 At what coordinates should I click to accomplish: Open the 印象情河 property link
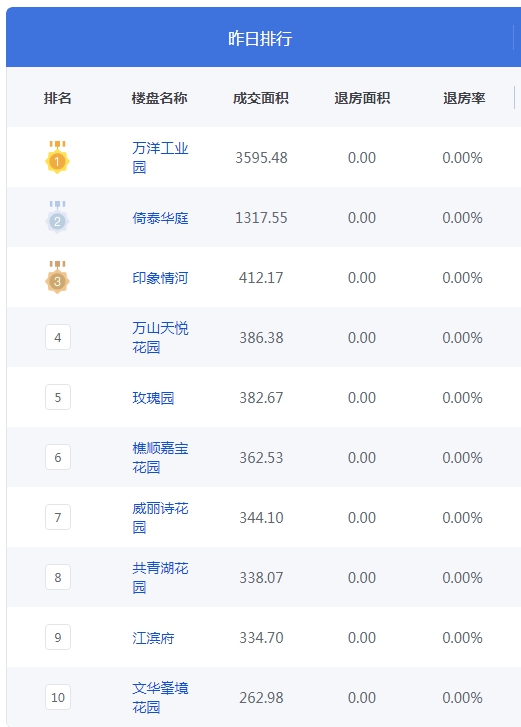160,278
